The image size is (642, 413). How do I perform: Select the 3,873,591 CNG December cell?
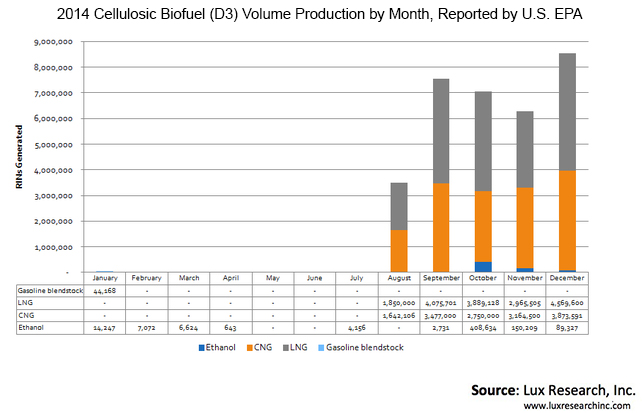[x=567, y=316]
